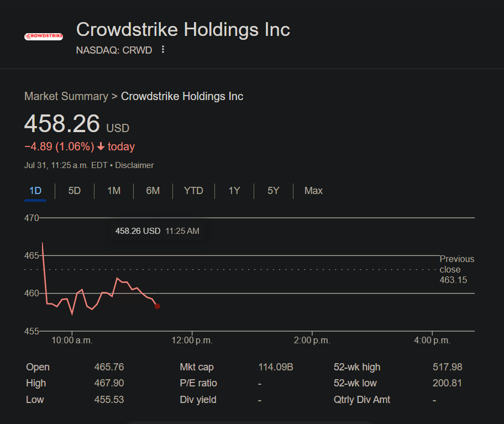
Task: Click the 460 y-axis label
Action: click(x=32, y=293)
